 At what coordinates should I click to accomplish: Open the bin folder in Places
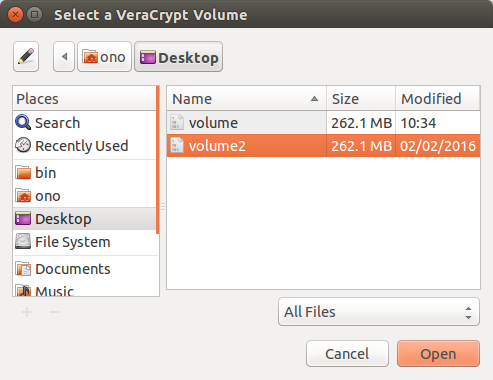tap(84, 173)
